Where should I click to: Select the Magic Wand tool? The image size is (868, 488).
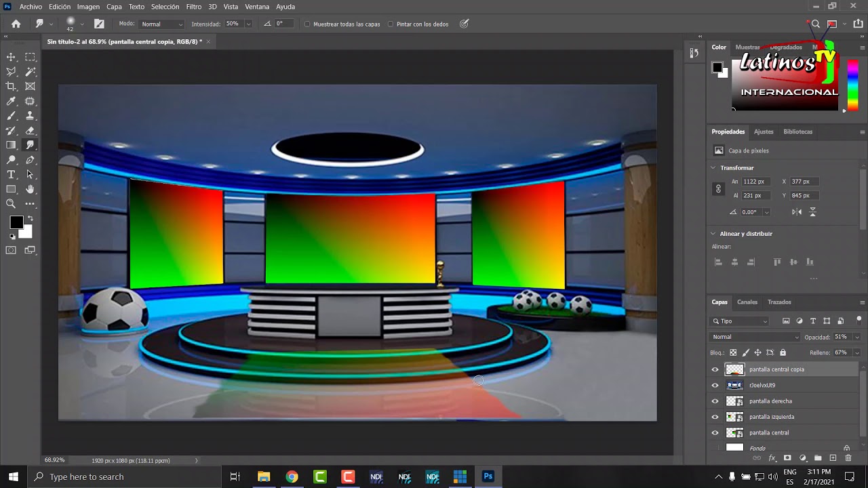[x=31, y=72]
